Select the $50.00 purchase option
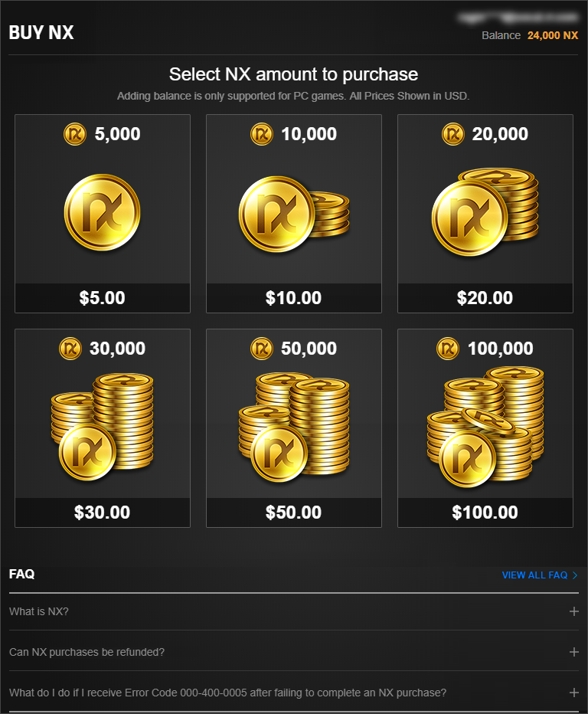 click(x=294, y=512)
